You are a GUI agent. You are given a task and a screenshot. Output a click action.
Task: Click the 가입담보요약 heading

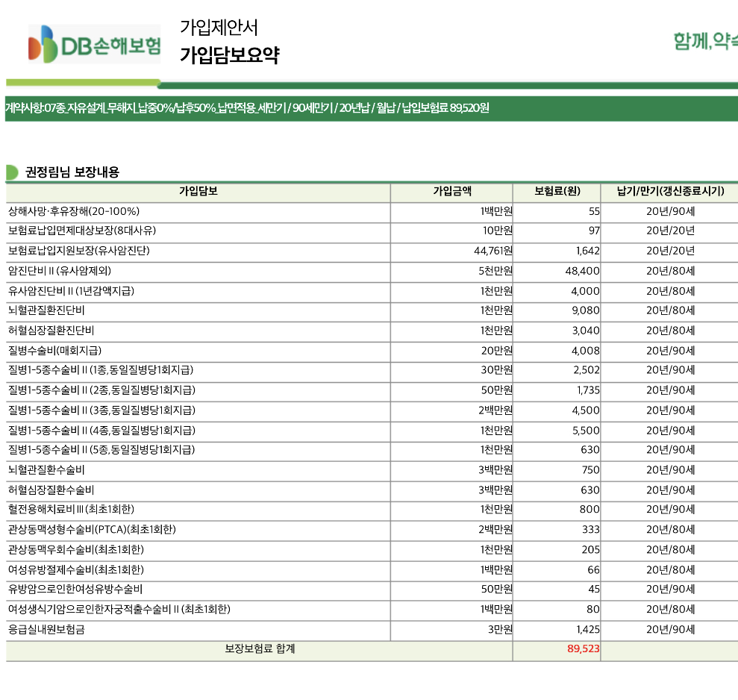click(230, 55)
